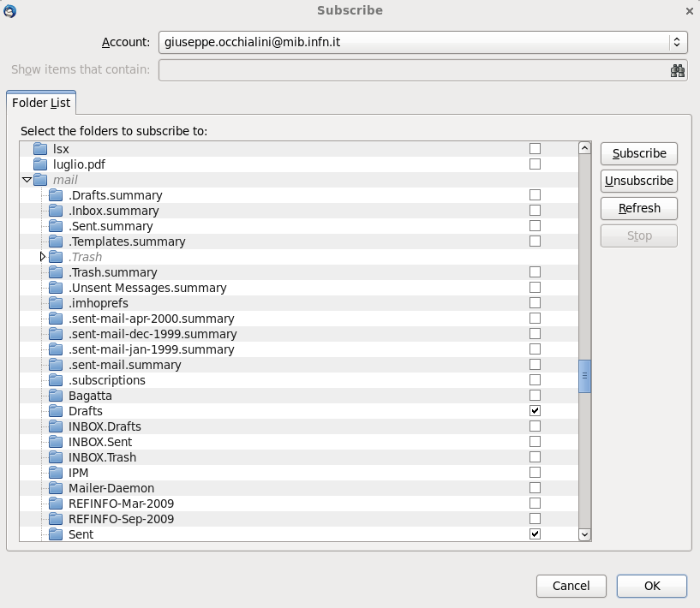Image resolution: width=700 pixels, height=608 pixels.
Task: Select the INBOX.Trash folder name
Action: click(x=102, y=457)
